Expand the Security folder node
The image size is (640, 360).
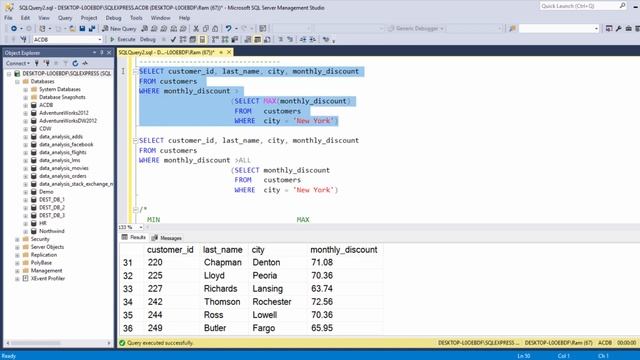pyautogui.click(x=18, y=239)
